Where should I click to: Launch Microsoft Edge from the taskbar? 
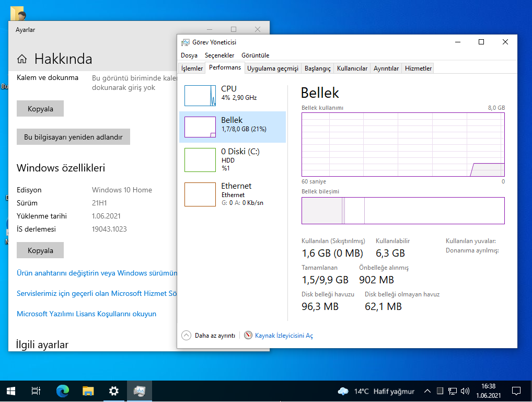click(x=62, y=391)
